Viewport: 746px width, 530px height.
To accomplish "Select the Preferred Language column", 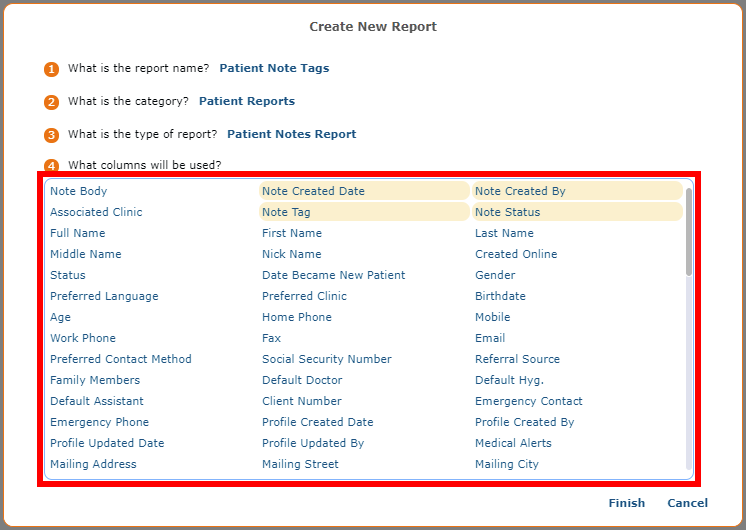I will (x=104, y=296).
